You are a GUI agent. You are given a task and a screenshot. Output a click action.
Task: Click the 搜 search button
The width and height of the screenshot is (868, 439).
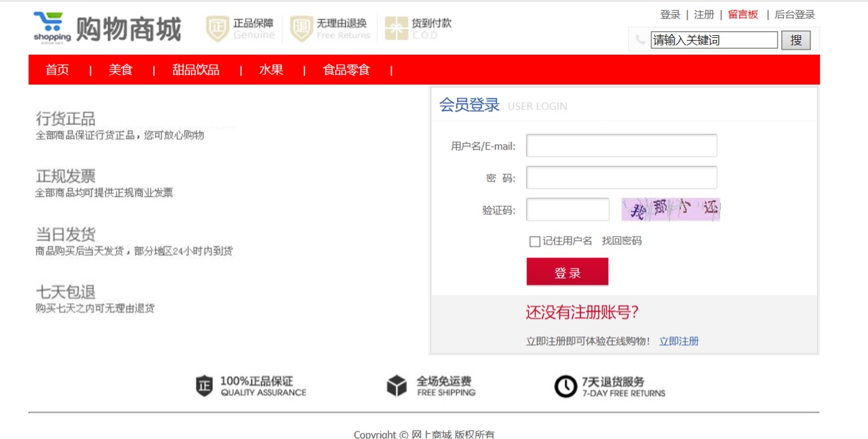click(x=796, y=40)
